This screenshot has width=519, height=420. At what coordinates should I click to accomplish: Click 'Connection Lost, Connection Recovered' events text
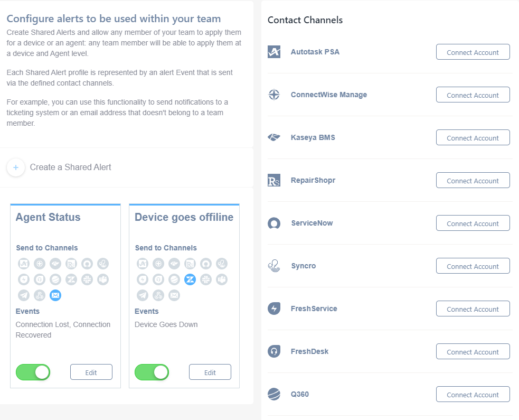(x=63, y=330)
